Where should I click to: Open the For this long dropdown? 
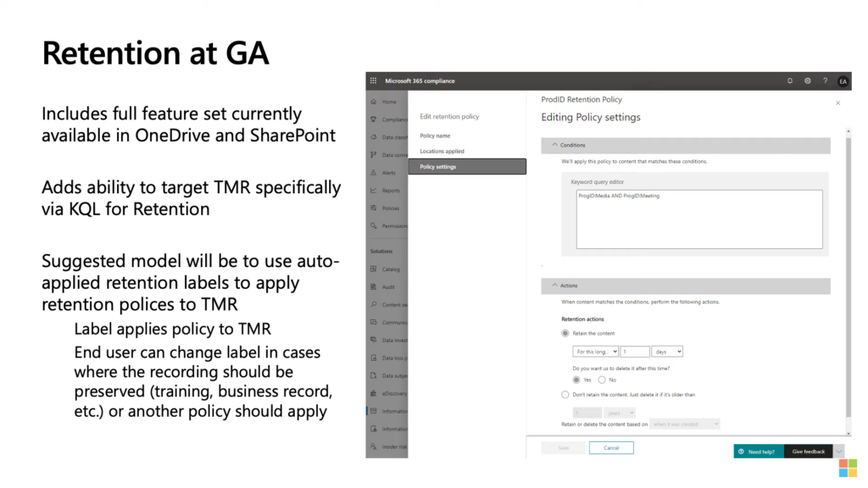click(x=596, y=352)
